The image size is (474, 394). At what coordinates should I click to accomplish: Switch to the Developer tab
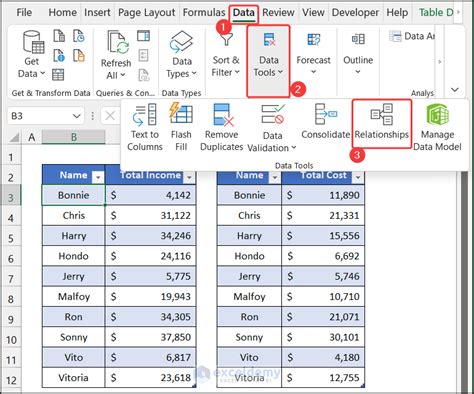355,13
